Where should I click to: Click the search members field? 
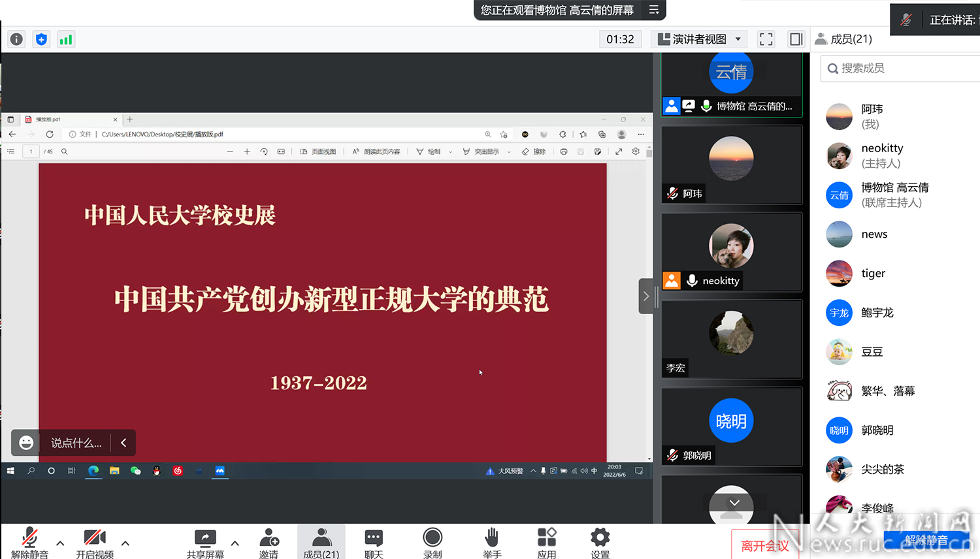click(x=902, y=68)
